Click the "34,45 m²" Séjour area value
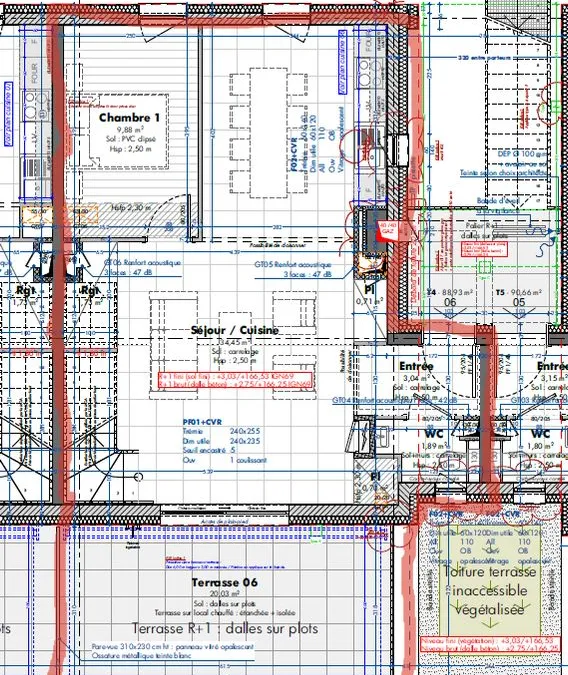The width and height of the screenshot is (568, 675). [234, 343]
